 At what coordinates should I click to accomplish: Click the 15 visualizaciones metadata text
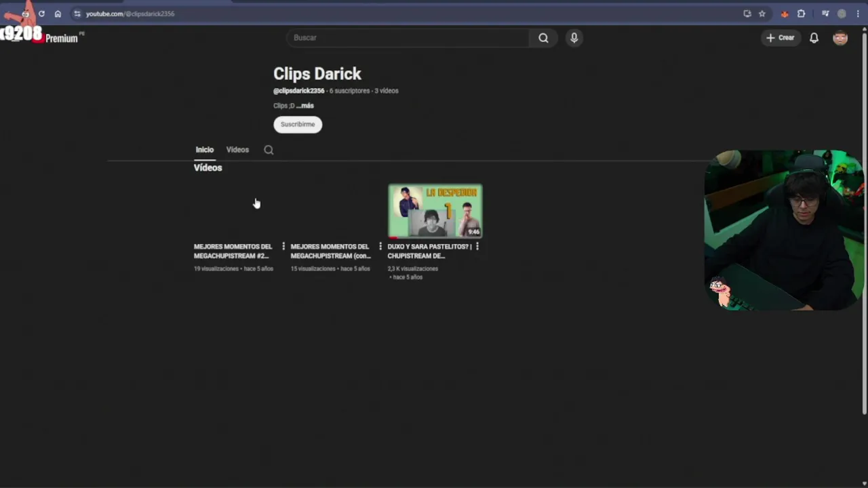click(x=313, y=269)
